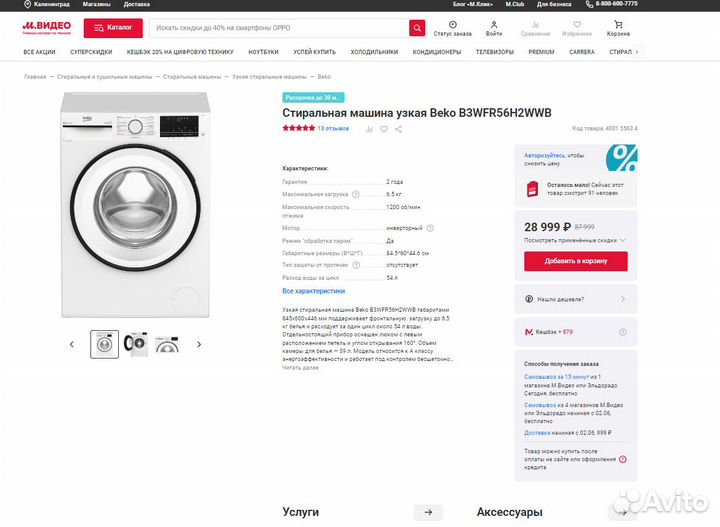720x527 pixels.
Task: Click Читать далее under description
Action: (300, 368)
